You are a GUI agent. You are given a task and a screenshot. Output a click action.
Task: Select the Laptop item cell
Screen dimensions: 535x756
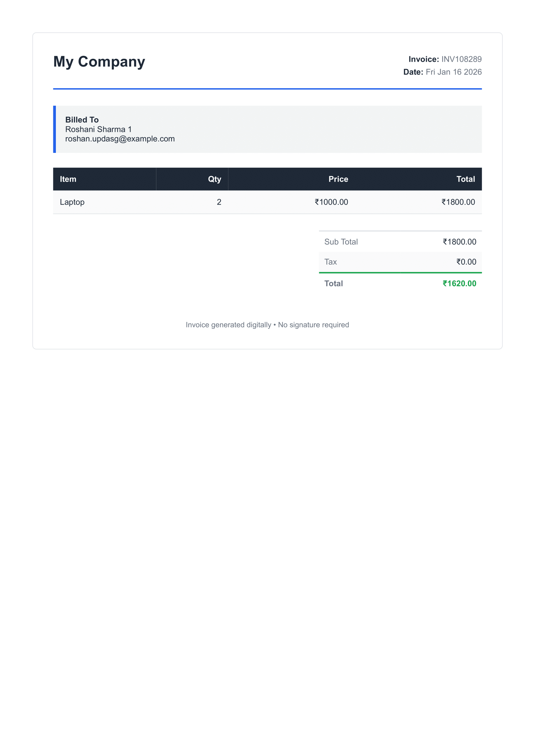pos(72,202)
